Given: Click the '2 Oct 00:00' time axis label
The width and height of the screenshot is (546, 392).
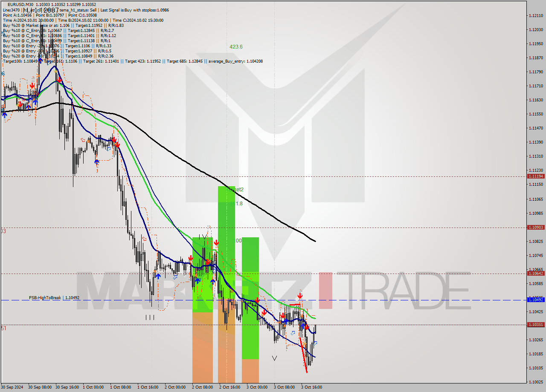Looking at the screenshot, I should point(175,387).
